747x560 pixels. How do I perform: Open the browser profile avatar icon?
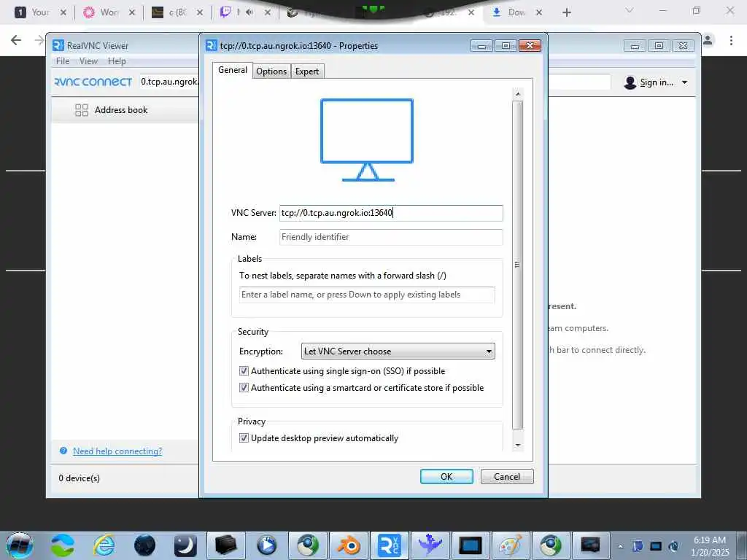[708, 40]
